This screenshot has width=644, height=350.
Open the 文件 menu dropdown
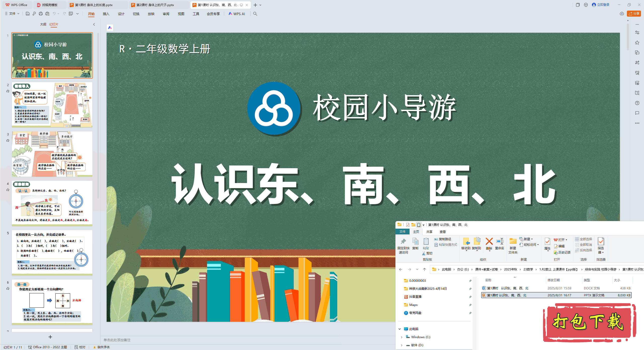pyautogui.click(x=12, y=14)
